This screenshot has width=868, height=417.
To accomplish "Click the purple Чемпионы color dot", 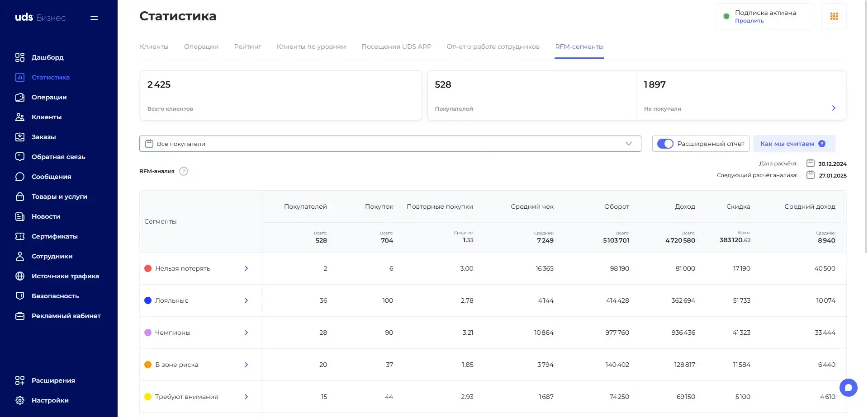I will tap(148, 333).
